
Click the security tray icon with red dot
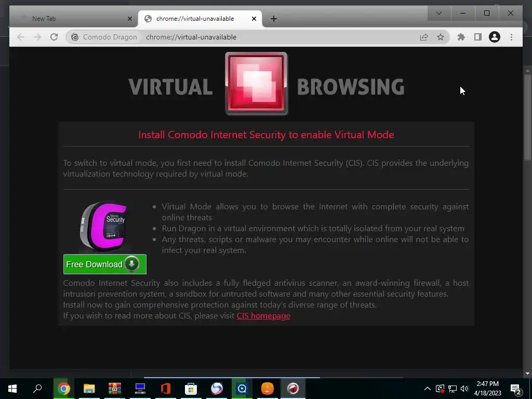click(x=440, y=389)
